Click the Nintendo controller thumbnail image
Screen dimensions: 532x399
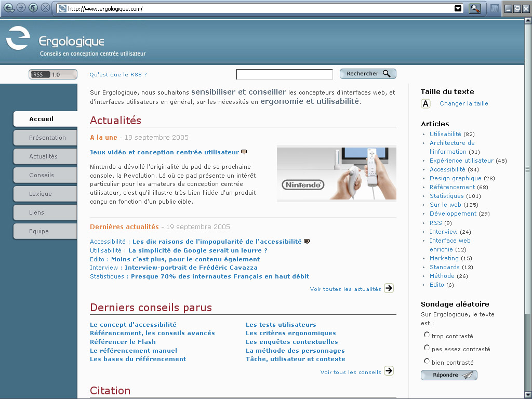click(x=337, y=174)
